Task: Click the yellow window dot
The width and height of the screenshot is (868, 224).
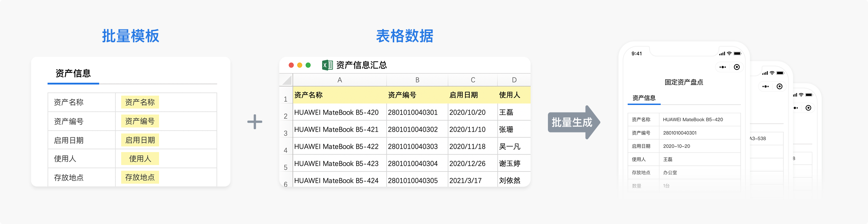Action: pos(299,65)
